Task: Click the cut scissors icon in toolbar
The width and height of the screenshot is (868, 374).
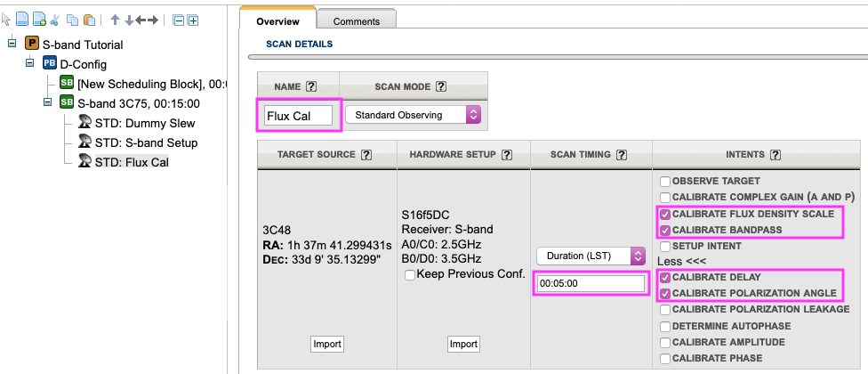Action: click(x=55, y=20)
